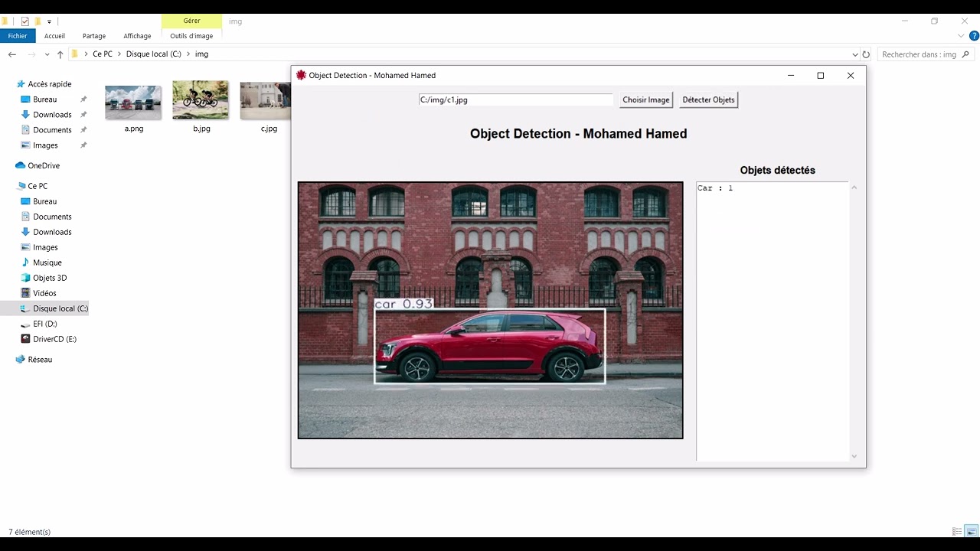
Task: Select the EFI (D:) drive
Action: [x=44, y=324]
